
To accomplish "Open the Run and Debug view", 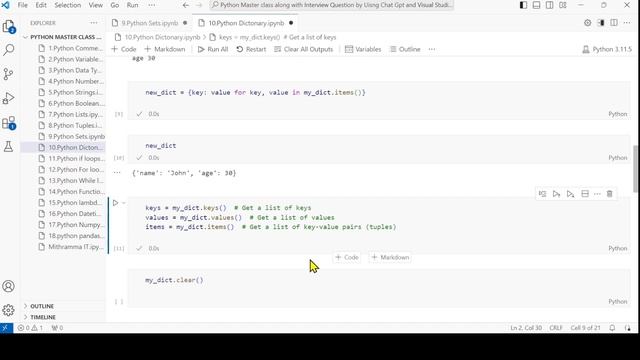I will pyautogui.click(x=8, y=98).
